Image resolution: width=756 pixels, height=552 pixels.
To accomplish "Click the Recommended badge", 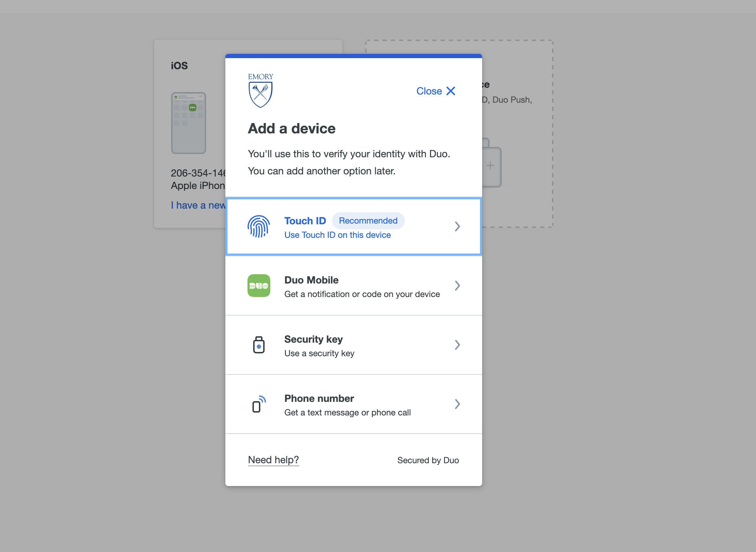I will 368,221.
